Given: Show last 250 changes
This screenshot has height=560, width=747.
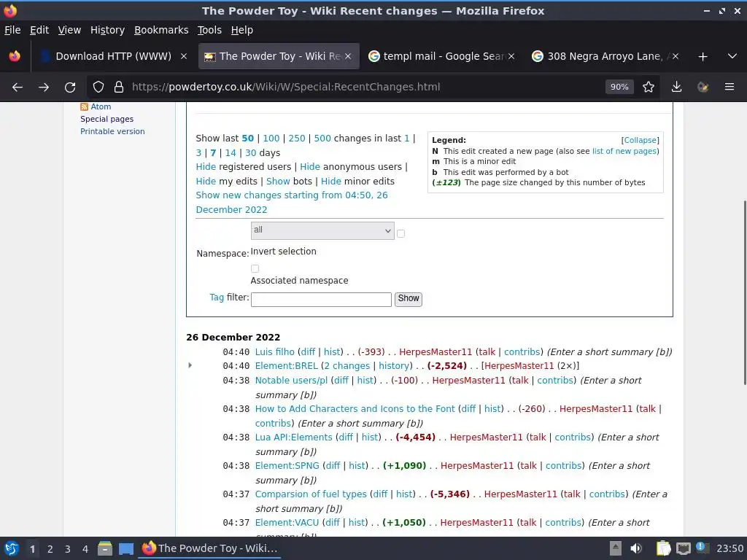Looking at the screenshot, I should 297,138.
